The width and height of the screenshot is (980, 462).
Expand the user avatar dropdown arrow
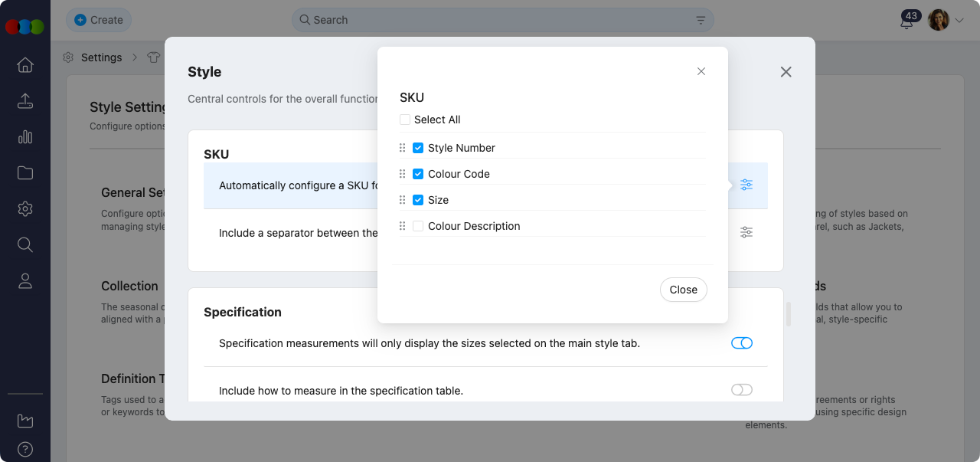(959, 21)
